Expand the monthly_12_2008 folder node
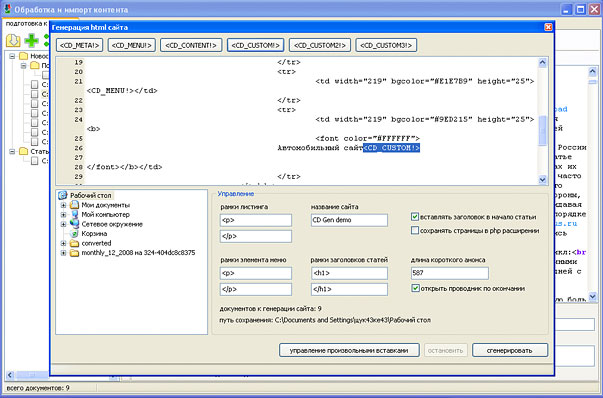The image size is (603, 398). click(63, 253)
